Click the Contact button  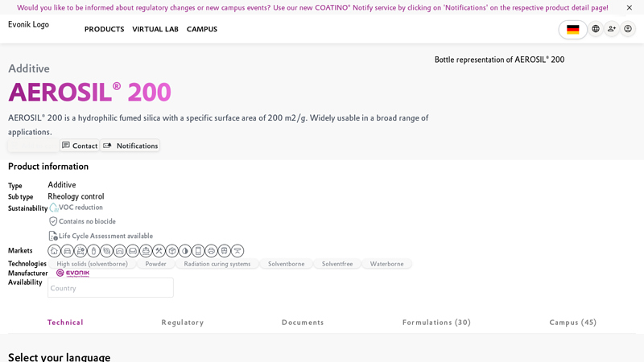(x=80, y=146)
